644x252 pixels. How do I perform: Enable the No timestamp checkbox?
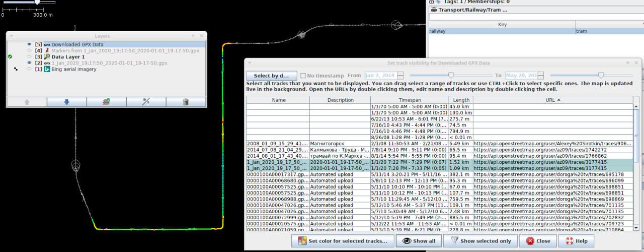pos(303,76)
